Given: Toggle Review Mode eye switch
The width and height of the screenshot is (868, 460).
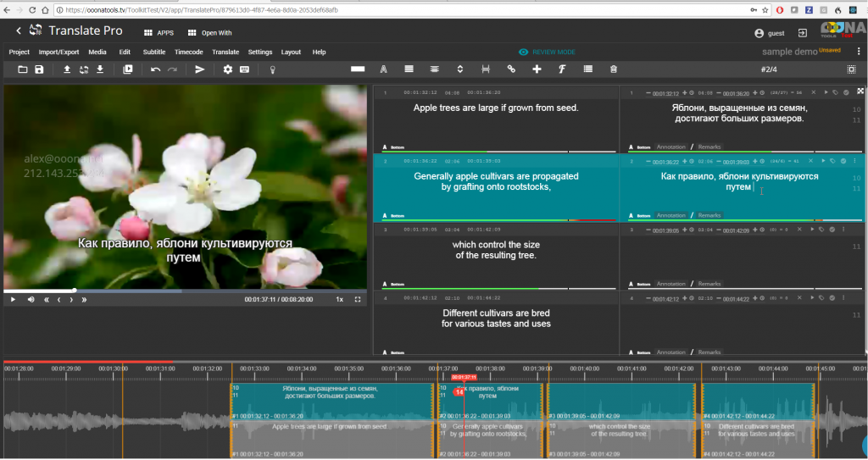Looking at the screenshot, I should click(x=524, y=52).
